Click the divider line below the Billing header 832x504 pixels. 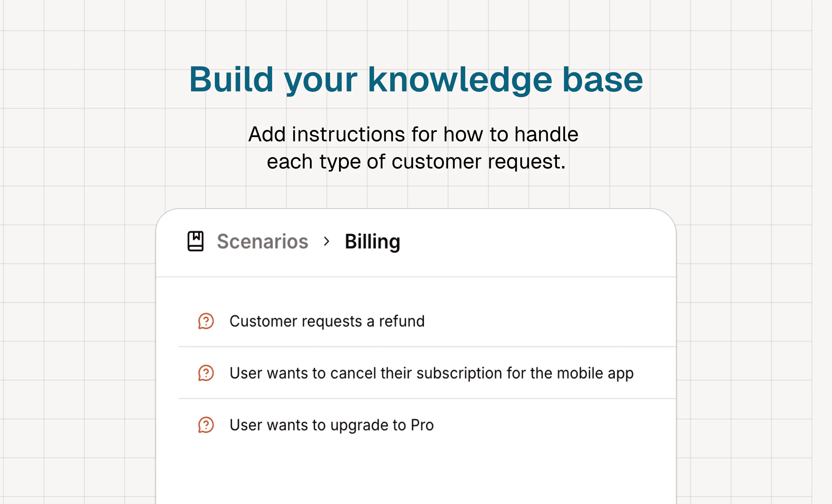pos(416,277)
